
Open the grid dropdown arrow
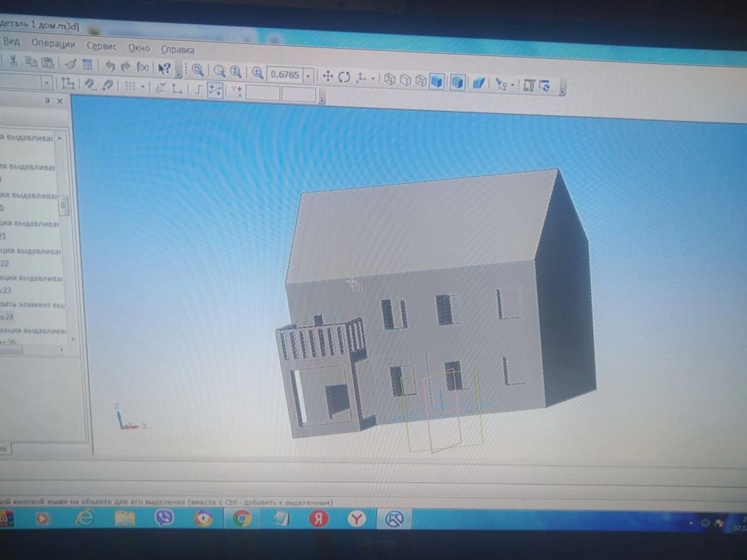point(143,86)
